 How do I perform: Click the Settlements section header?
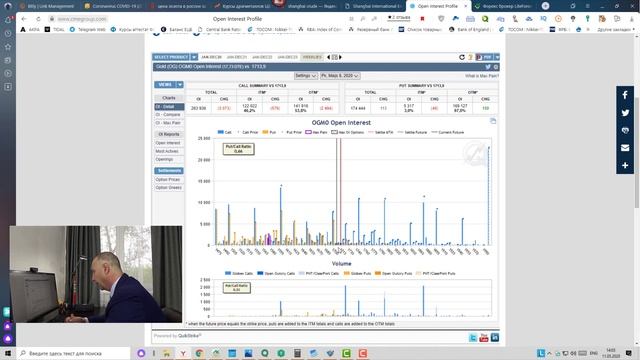click(169, 171)
